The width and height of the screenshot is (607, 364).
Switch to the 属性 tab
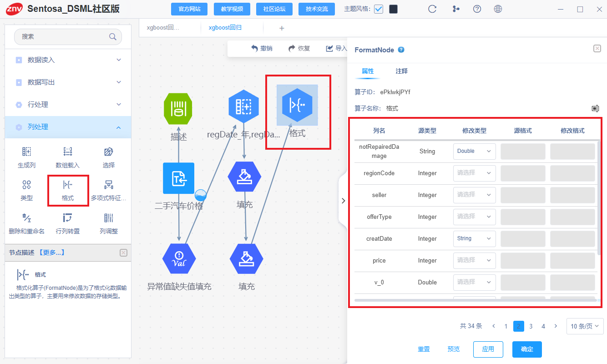368,71
